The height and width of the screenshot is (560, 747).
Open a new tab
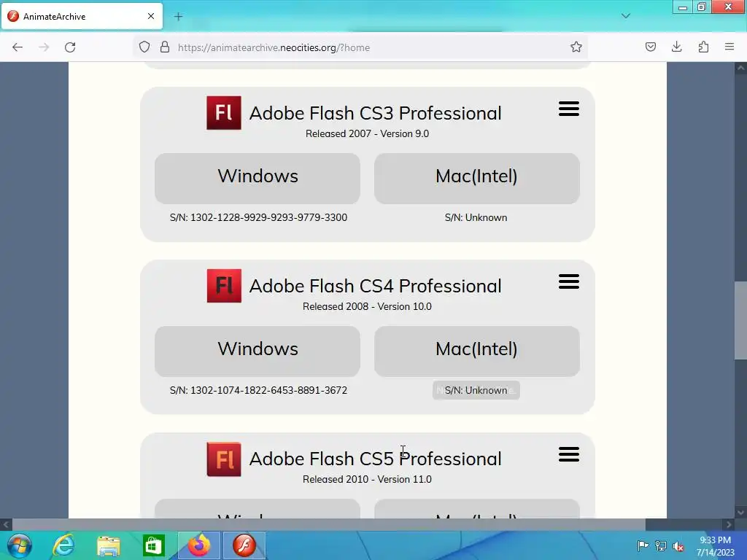[x=178, y=17]
